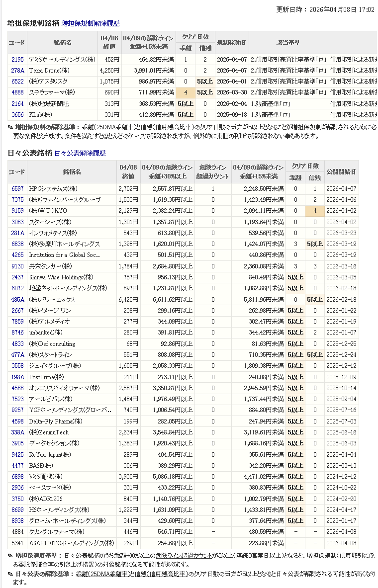Click 危険ライン超過カウント underlined link in note
The image size is (378, 588).
[185, 555]
